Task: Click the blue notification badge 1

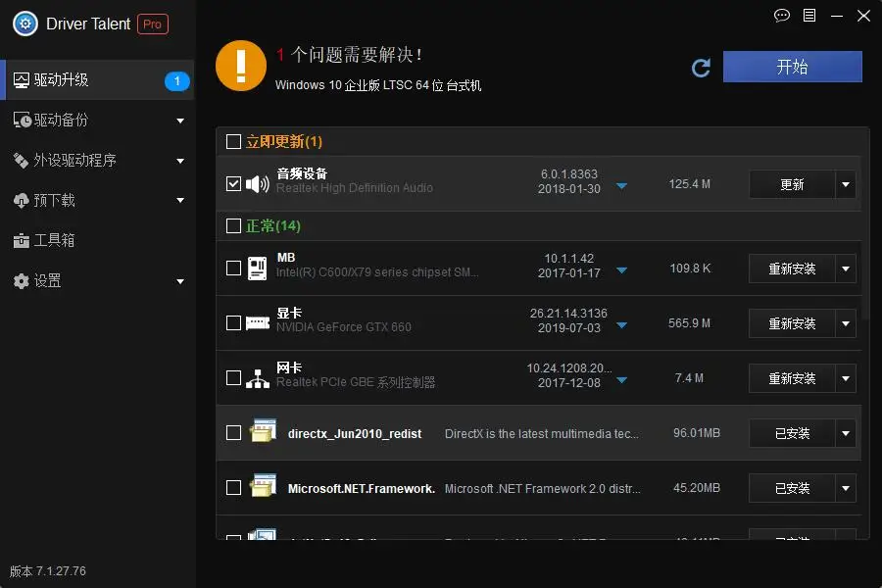Action: (x=176, y=81)
